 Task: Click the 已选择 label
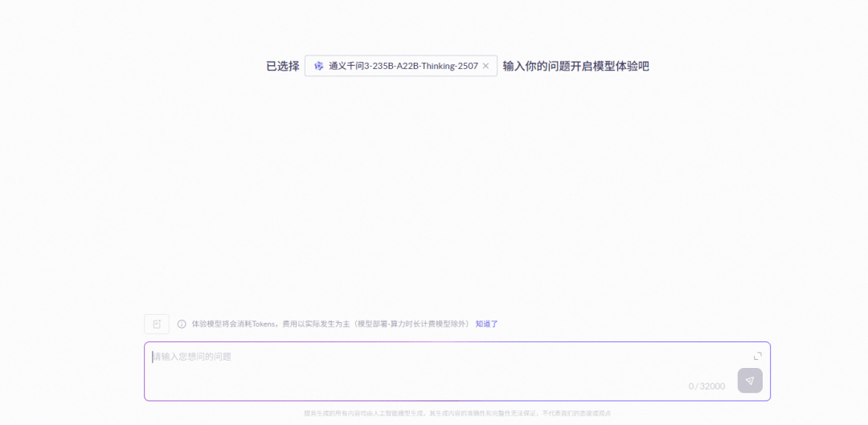click(282, 66)
